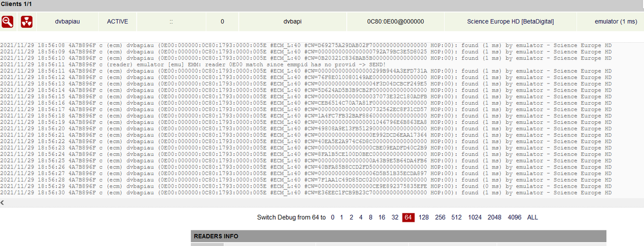This screenshot has width=644, height=246.
Task: Set debug level to 2048
Action: [x=495, y=217]
